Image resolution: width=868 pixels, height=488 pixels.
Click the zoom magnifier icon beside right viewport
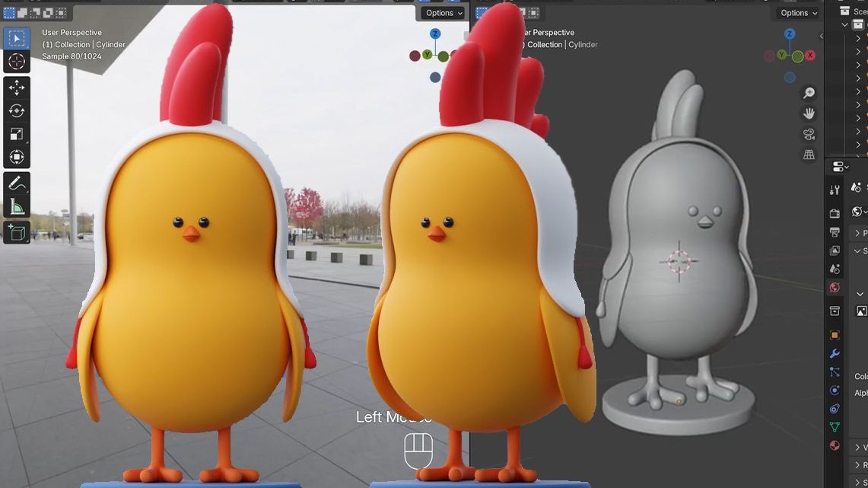click(809, 92)
